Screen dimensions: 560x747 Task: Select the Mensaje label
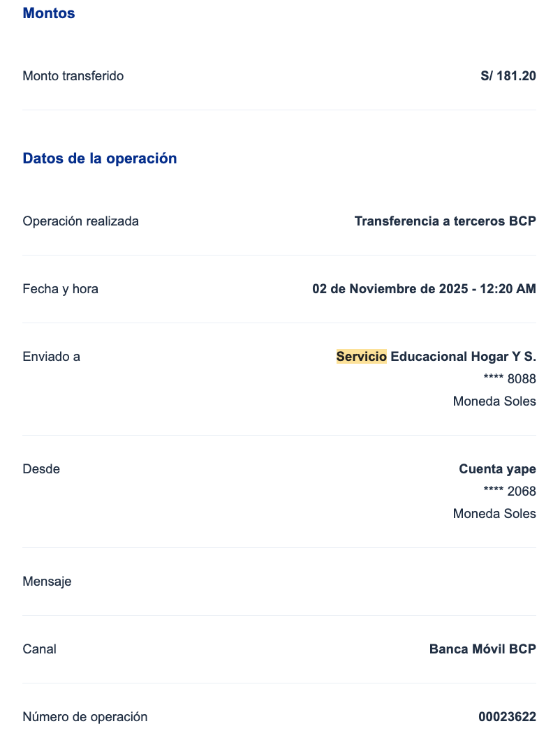[47, 582]
